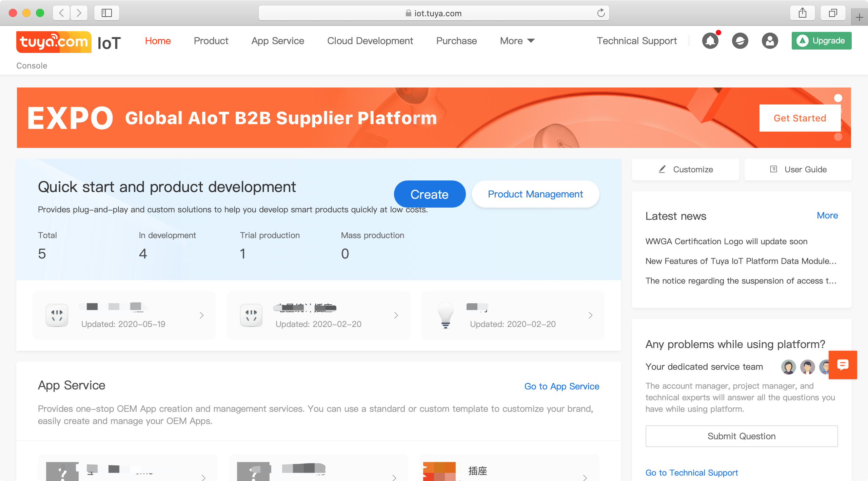Open the suspension of access notice
This screenshot has width=868, height=481.
(x=741, y=281)
